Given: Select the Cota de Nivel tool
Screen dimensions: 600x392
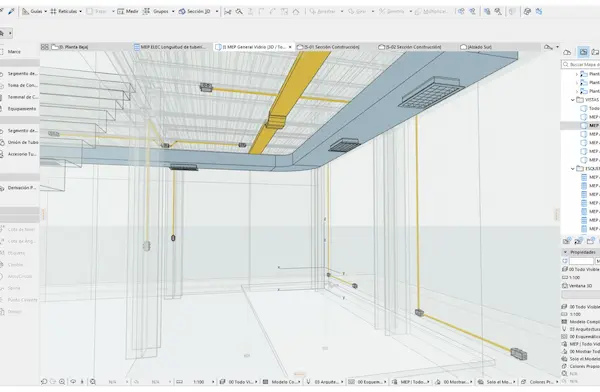Looking at the screenshot, I should (19, 229).
